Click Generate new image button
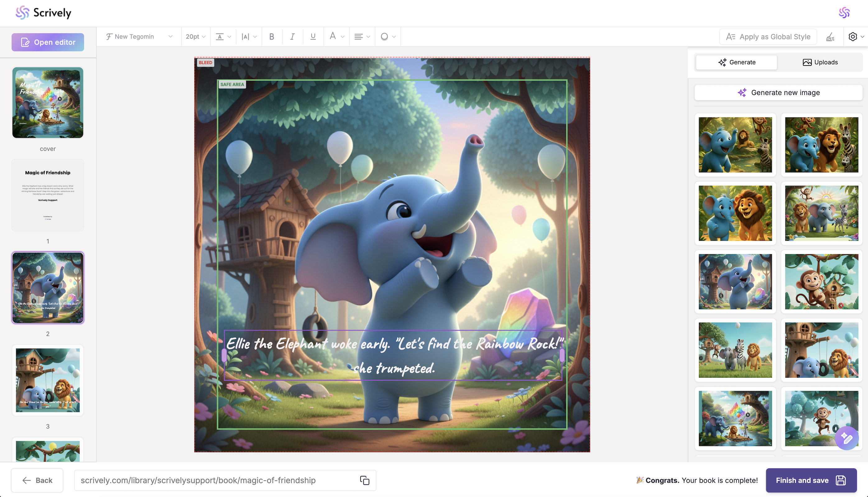This screenshot has height=497, width=868. pyautogui.click(x=778, y=93)
